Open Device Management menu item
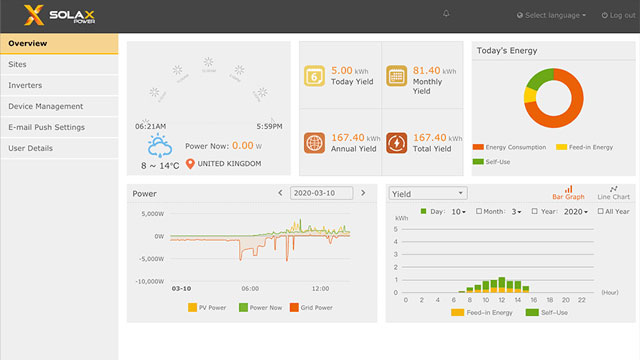Screen dimensions: 640x360 click(59, 107)
